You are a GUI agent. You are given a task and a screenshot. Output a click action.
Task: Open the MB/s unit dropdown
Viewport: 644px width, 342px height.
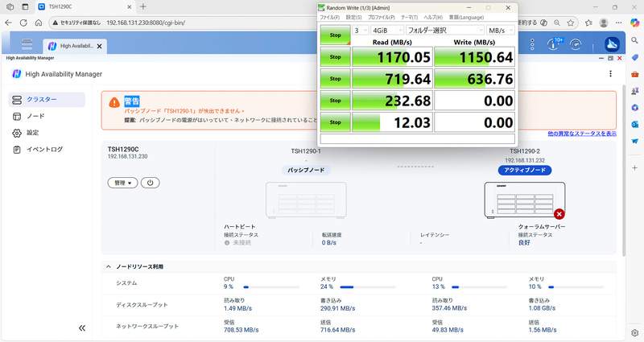point(501,31)
